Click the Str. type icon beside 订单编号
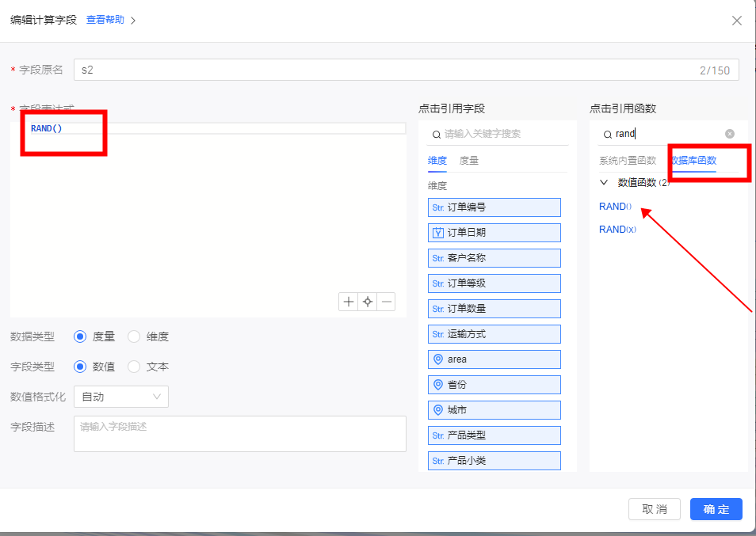Image resolution: width=756 pixels, height=536 pixels. coord(437,207)
